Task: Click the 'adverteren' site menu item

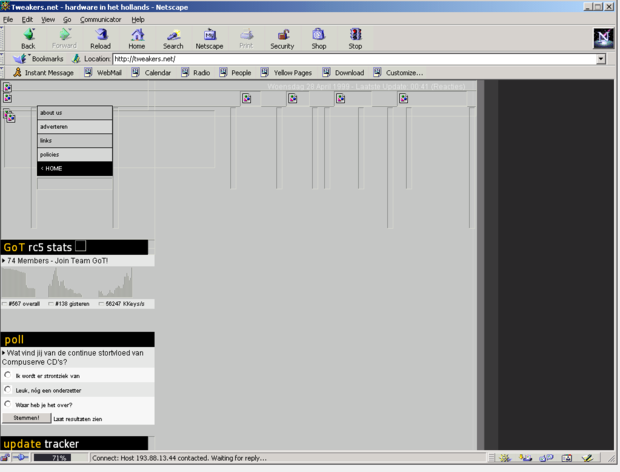Action: point(75,126)
